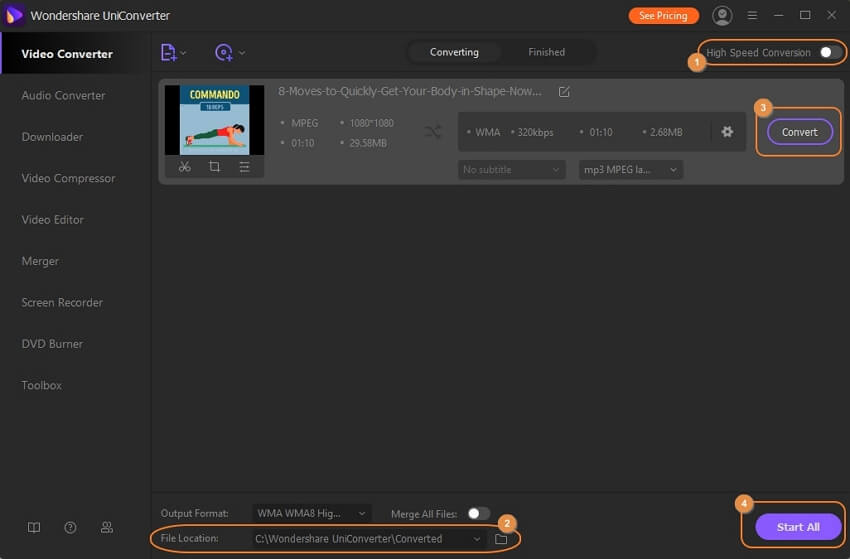Open the trim scissors tool
The width and height of the screenshot is (850, 559).
(x=184, y=167)
